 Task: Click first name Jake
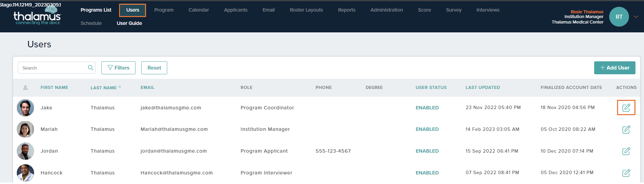tap(46, 108)
